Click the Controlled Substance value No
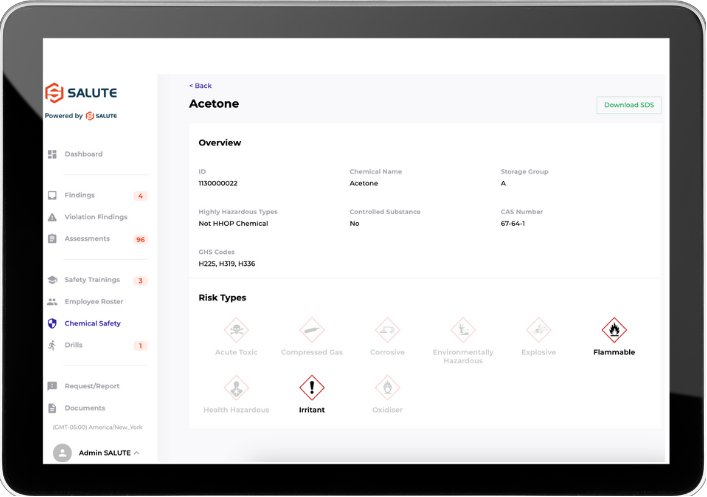 [x=354, y=224]
